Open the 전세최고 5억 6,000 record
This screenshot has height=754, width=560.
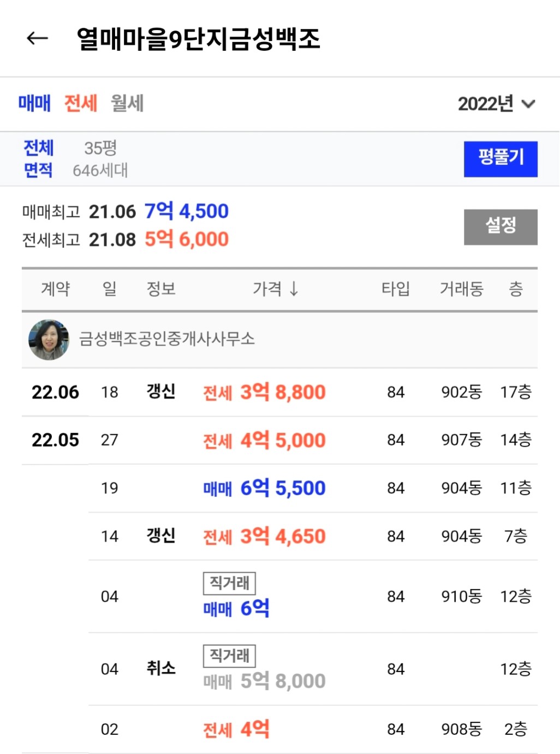pos(186,239)
